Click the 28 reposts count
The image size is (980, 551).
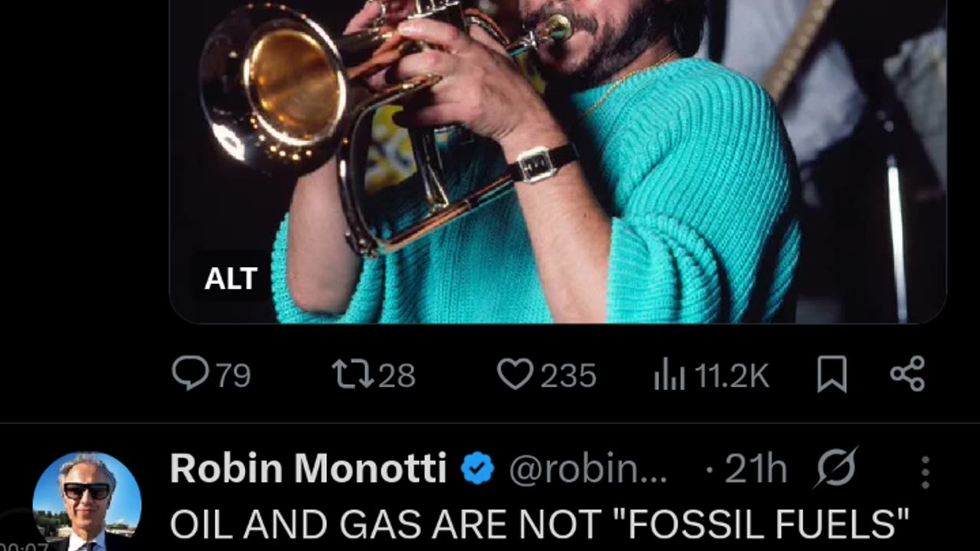pos(397,376)
